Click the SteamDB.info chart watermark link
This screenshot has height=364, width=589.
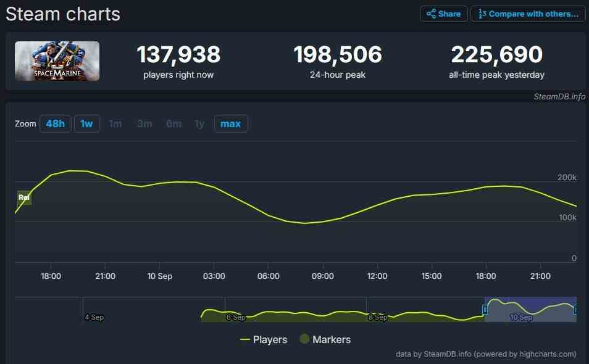coord(559,96)
